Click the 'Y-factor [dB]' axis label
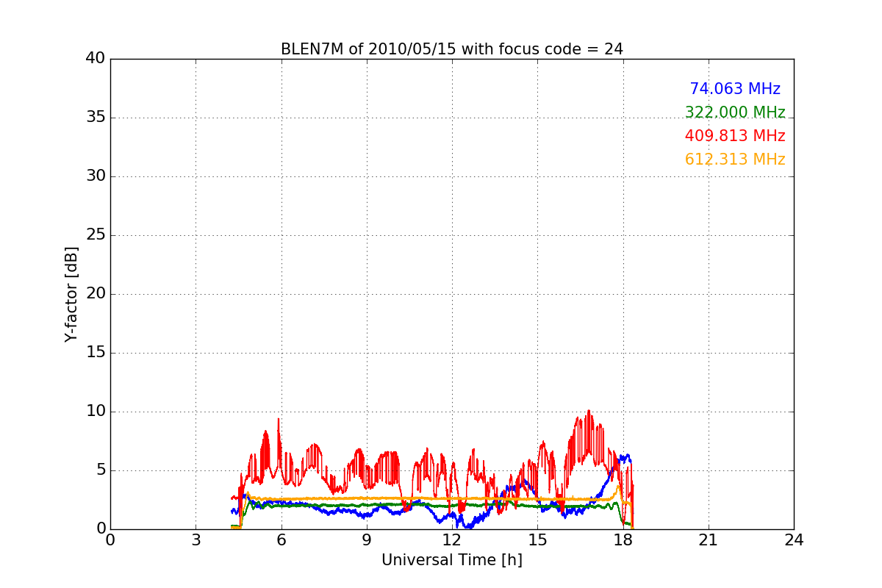 point(71,294)
